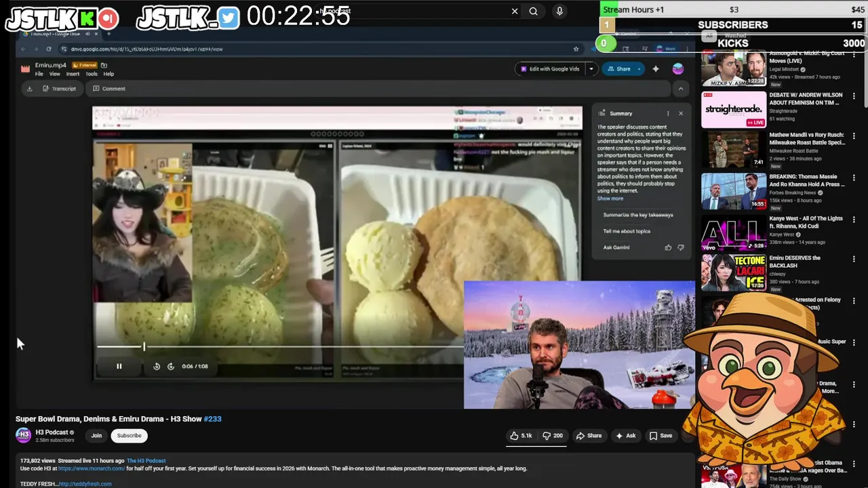Open the Transcript panel
This screenshot has width=868, height=488.
[59, 88]
